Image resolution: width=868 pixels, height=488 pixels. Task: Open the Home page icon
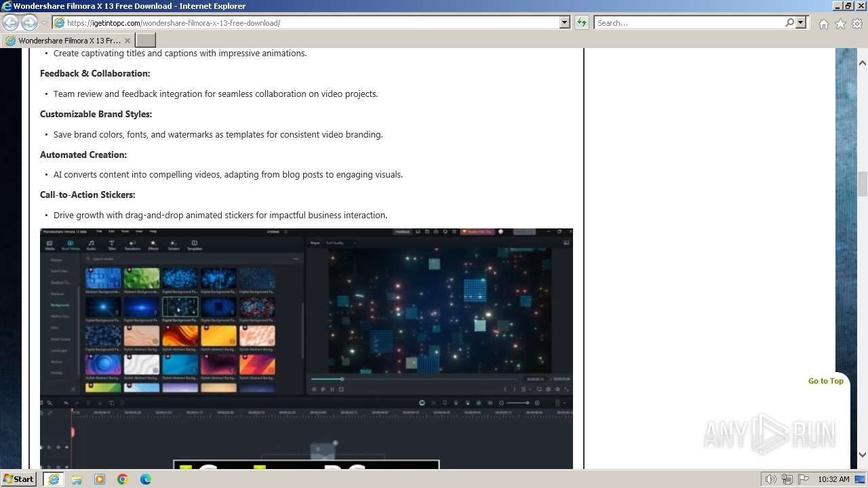pyautogui.click(x=823, y=24)
